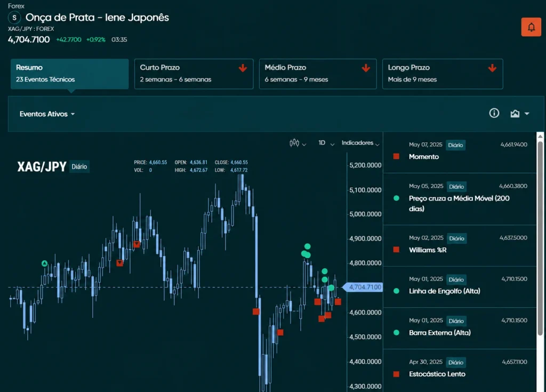Click the May 05, 2025 date
Viewport: 546px width, 392px height.
426,186
